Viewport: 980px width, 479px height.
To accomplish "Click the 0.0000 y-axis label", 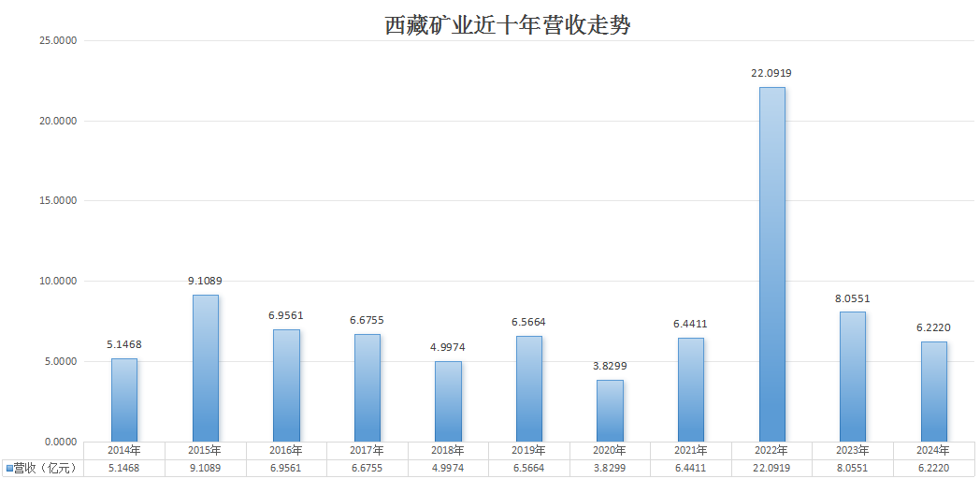I will 60,443.
